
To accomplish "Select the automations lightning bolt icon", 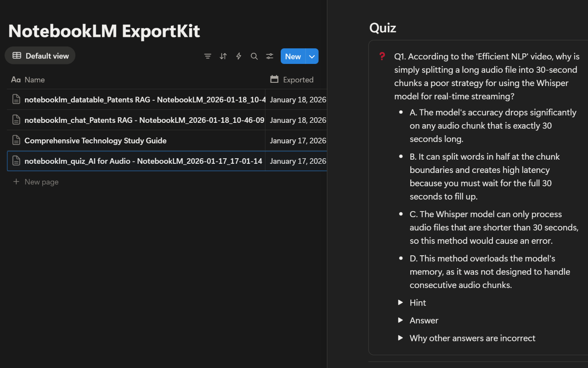I will (x=238, y=56).
